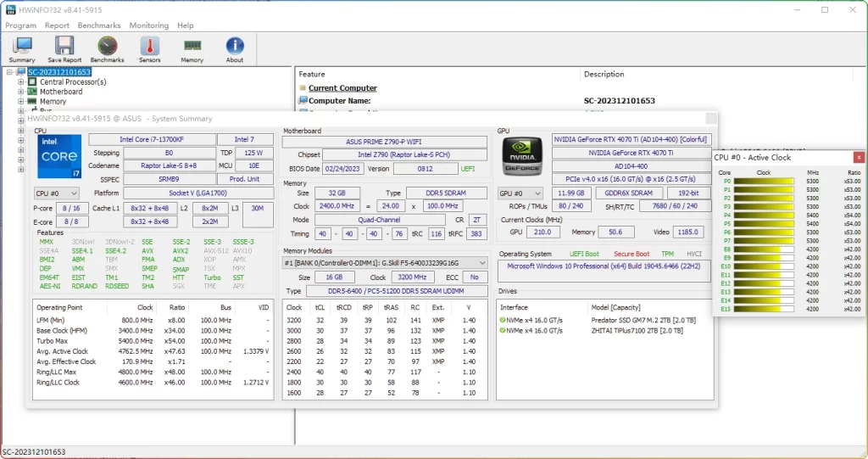868x459 pixels.
Task: Click the Turbo Max operating point row
Action: click(x=153, y=341)
